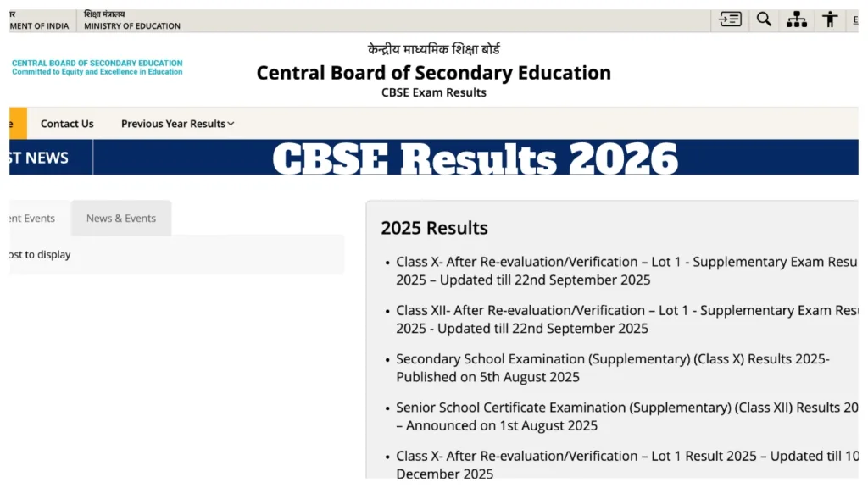Click the Search icon in the top bar
This screenshot has width=868, height=488.
pos(763,19)
